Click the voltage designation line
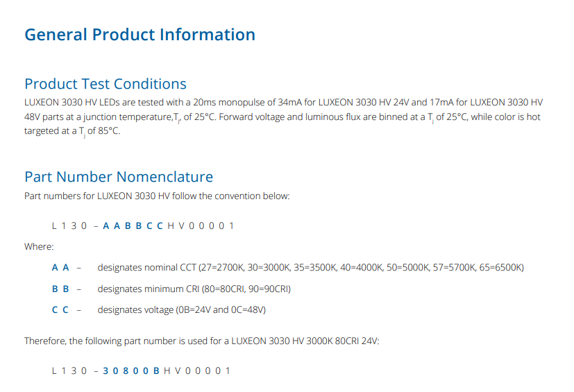Screen dimensions: 574x392 click(181, 309)
